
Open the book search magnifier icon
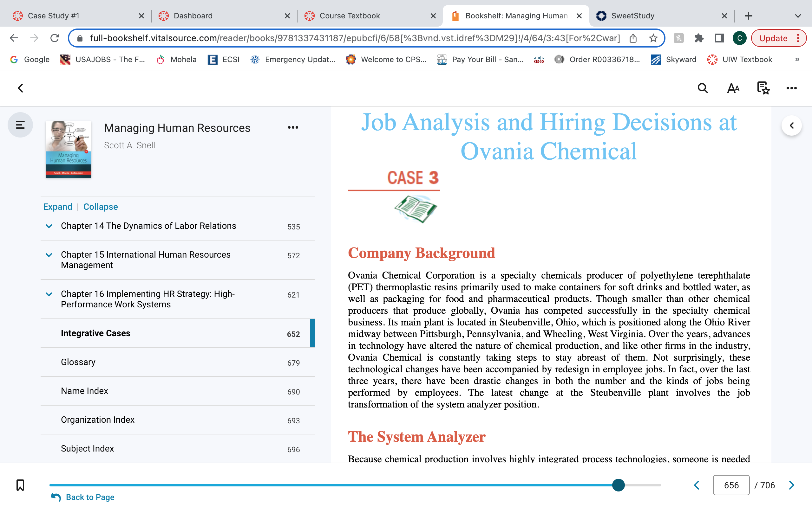click(x=703, y=88)
